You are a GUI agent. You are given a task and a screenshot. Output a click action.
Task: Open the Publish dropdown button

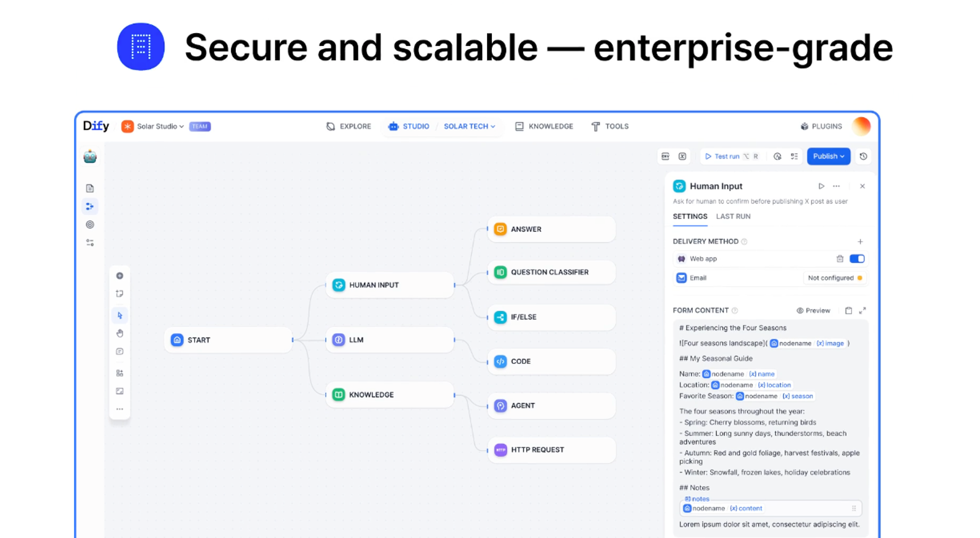click(828, 156)
